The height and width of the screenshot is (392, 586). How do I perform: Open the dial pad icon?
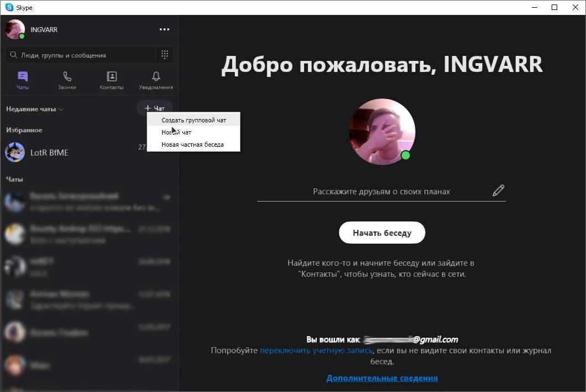[x=165, y=55]
